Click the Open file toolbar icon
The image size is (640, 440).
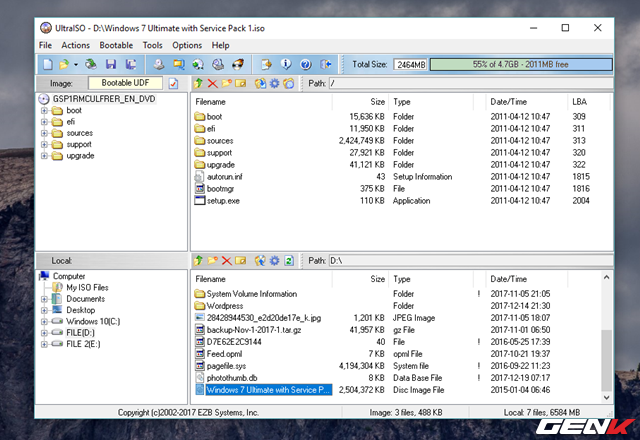coord(64,64)
